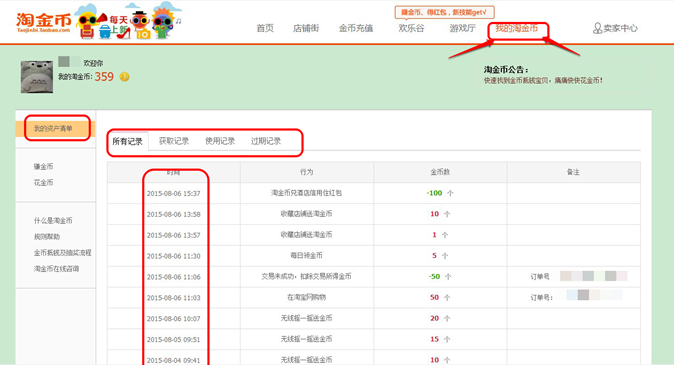
Task: Click the gold coin icon next to 359
Action: [x=124, y=77]
